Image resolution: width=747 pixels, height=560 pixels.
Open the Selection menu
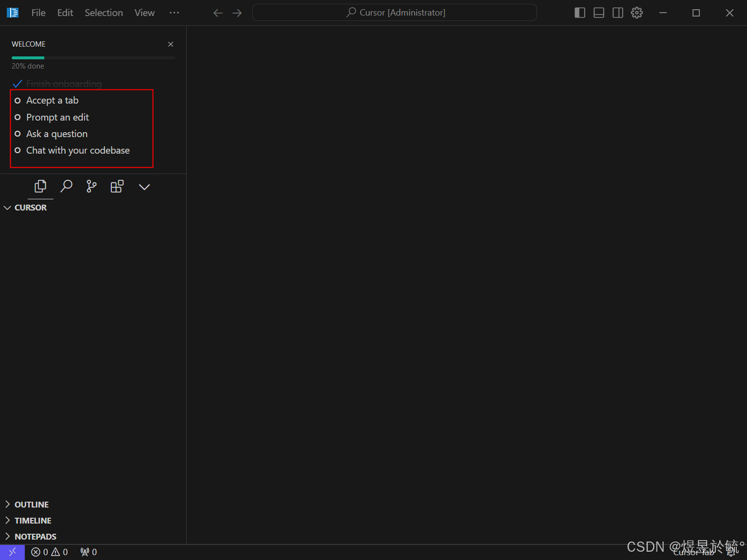104,13
